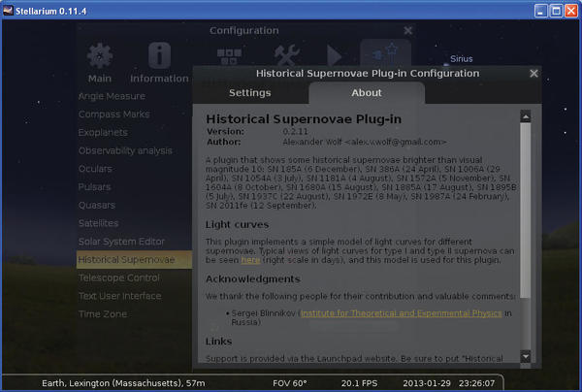The image size is (582, 392).
Task: Open Institute for Theoretical and Experimental Physics link
Action: (x=402, y=313)
